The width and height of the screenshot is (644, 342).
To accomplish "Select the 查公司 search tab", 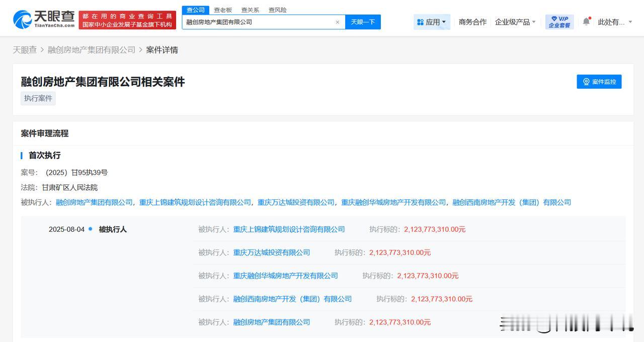I will pyautogui.click(x=196, y=10).
